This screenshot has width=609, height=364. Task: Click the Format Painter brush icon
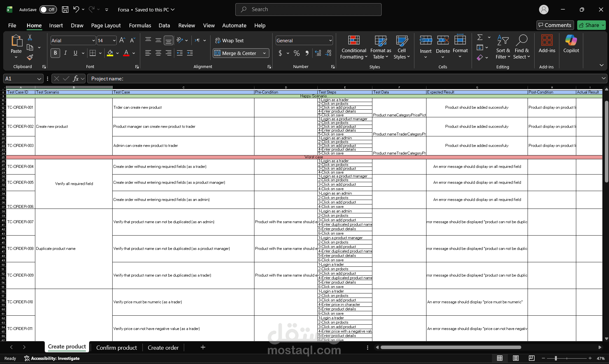coord(30,57)
